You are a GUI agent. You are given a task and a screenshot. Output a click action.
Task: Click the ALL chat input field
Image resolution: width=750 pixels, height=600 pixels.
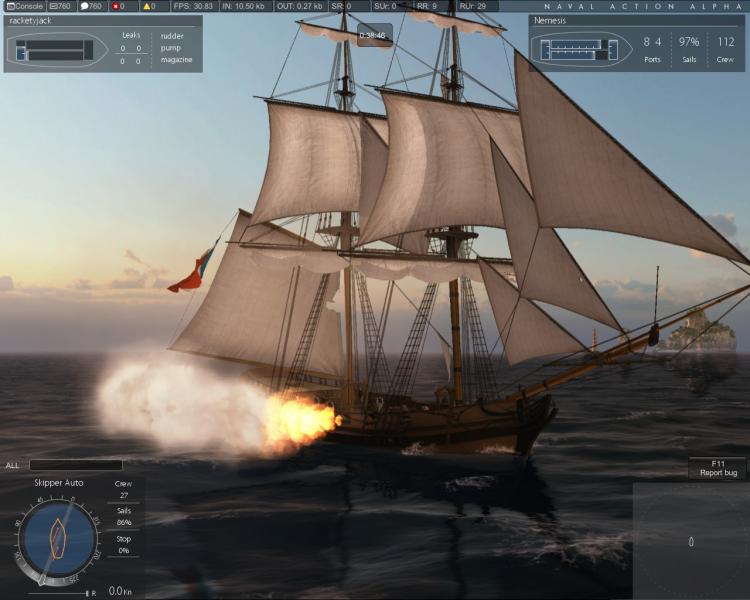coord(76,465)
